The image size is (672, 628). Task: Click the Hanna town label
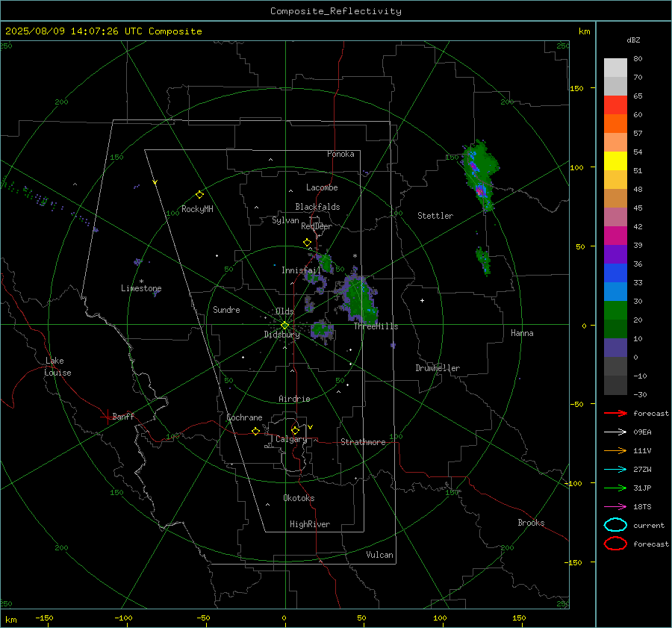522,333
